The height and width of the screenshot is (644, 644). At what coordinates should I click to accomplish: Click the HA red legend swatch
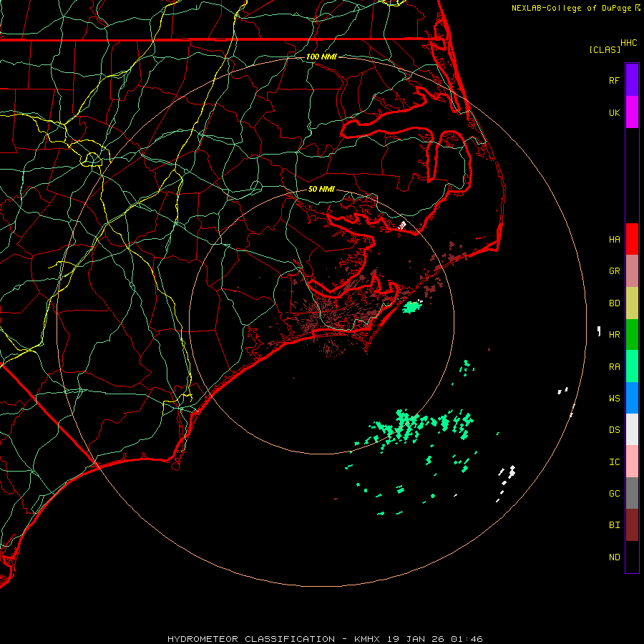tap(632, 238)
